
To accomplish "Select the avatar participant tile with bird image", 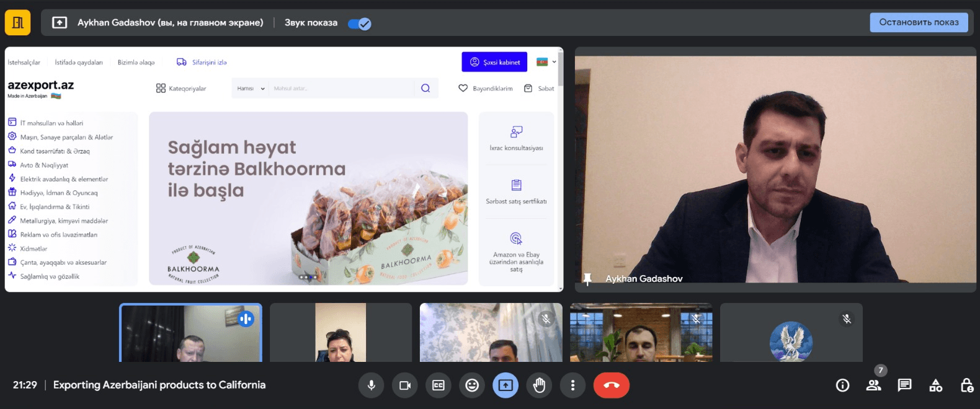I will click(791, 333).
